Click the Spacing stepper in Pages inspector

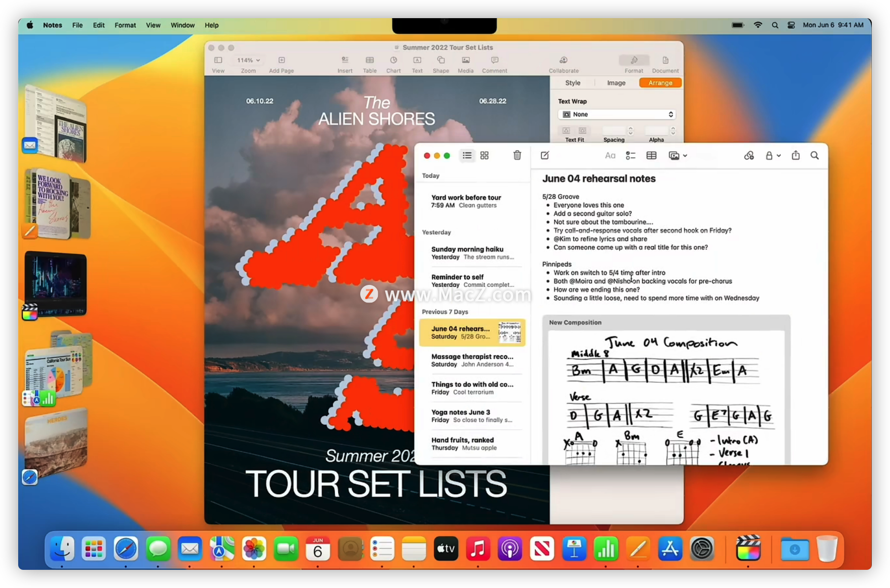(x=630, y=131)
